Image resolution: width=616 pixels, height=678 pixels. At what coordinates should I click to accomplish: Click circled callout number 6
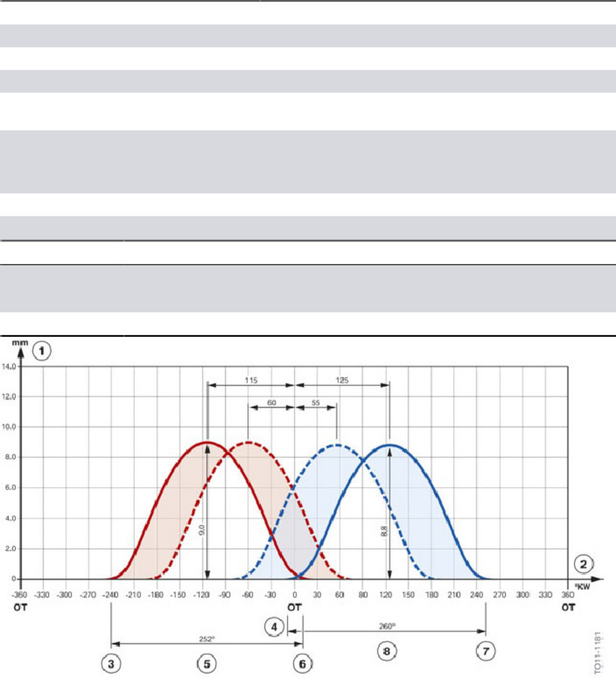[302, 664]
